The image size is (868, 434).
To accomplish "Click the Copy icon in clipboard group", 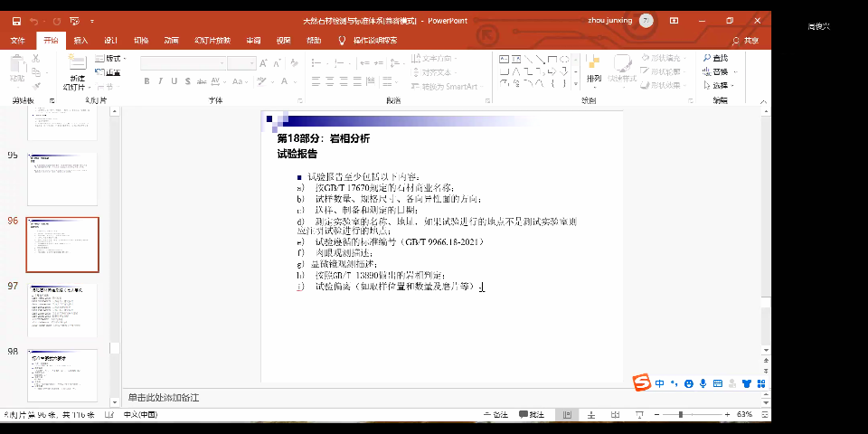I will [x=36, y=72].
